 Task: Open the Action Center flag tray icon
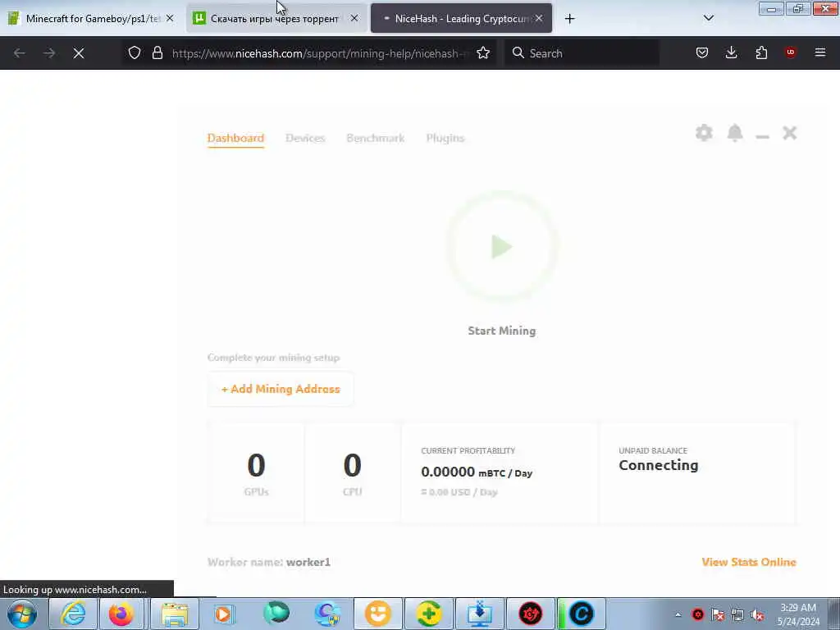pos(718,614)
